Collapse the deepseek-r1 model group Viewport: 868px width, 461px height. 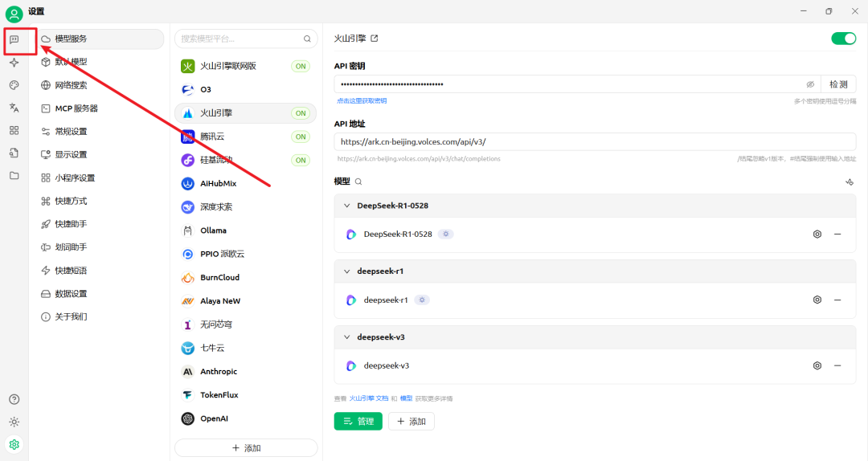coord(347,271)
